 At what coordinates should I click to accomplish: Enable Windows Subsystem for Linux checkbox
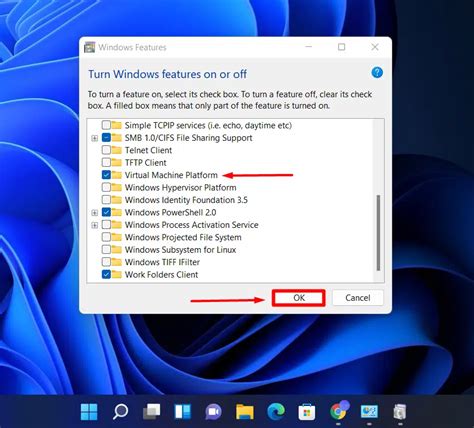point(106,250)
